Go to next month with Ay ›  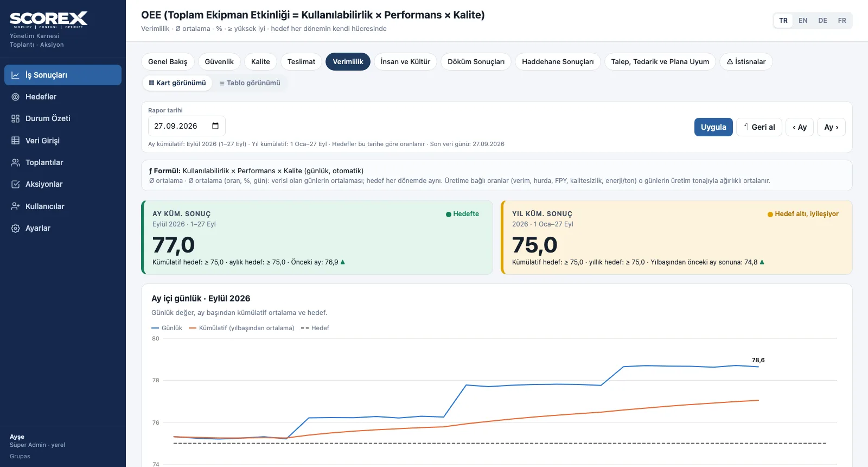click(831, 127)
